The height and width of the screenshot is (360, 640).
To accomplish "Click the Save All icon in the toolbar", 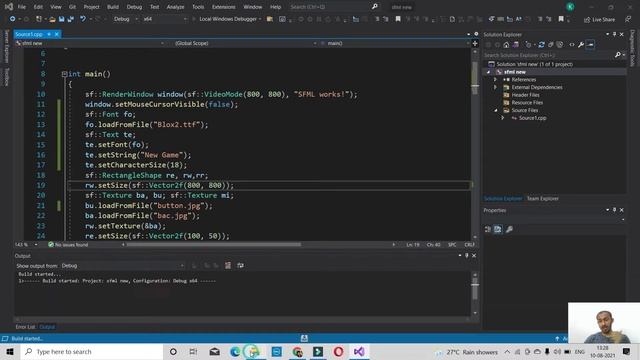I will 71,19.
